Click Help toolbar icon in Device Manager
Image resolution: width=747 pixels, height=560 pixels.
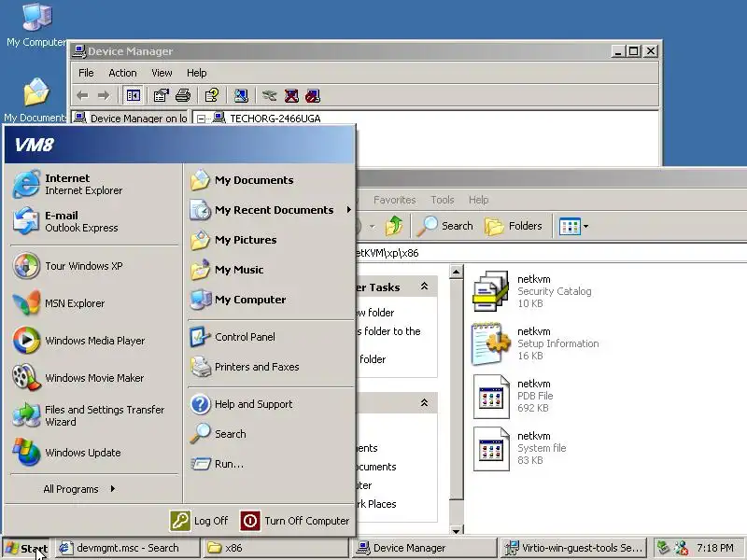point(212,96)
